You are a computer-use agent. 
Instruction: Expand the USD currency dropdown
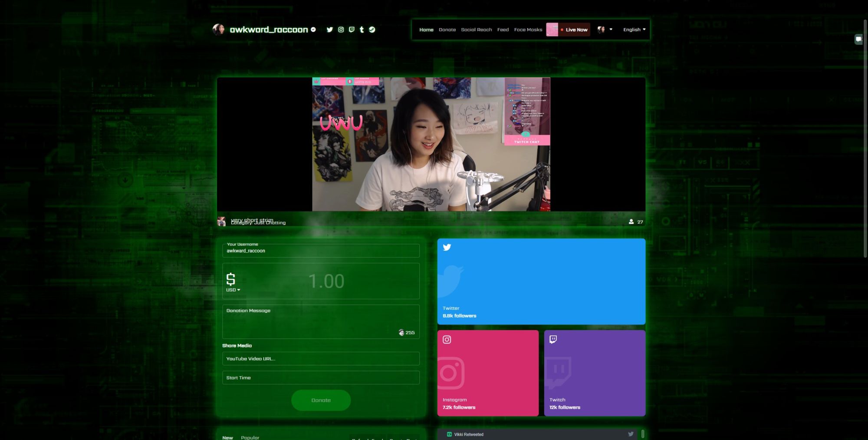point(233,290)
